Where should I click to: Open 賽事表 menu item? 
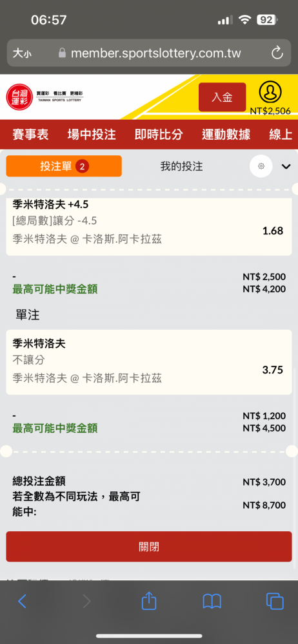[x=30, y=135]
